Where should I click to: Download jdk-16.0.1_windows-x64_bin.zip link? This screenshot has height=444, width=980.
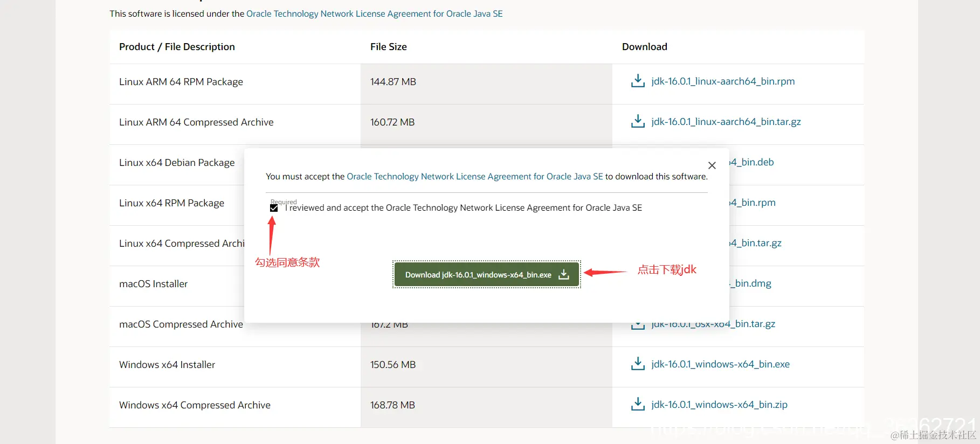[719, 405]
